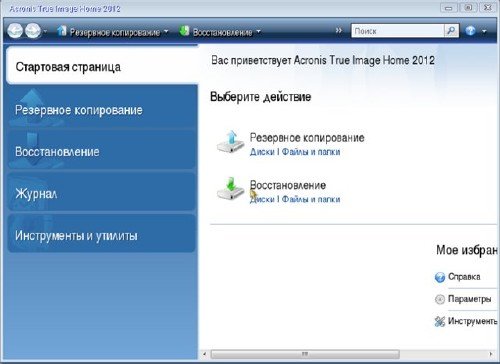This screenshot has width=500, height=364.
Task: Open the Инструменты favorites link
Action: tap(473, 321)
